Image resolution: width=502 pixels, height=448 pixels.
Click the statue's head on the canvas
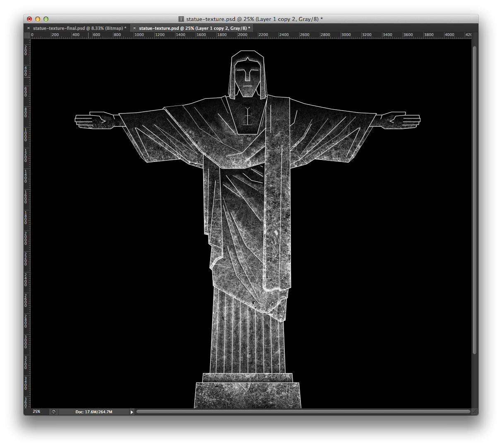[x=247, y=75]
